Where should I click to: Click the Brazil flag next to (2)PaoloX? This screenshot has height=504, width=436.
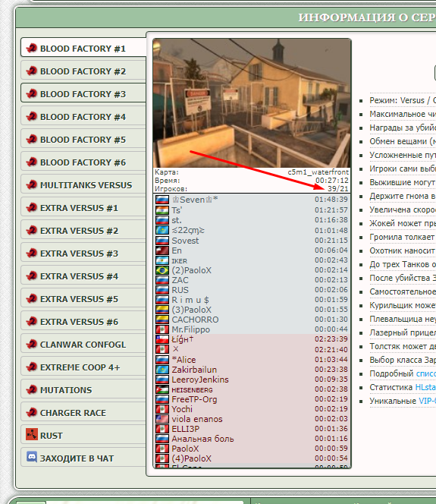point(162,270)
